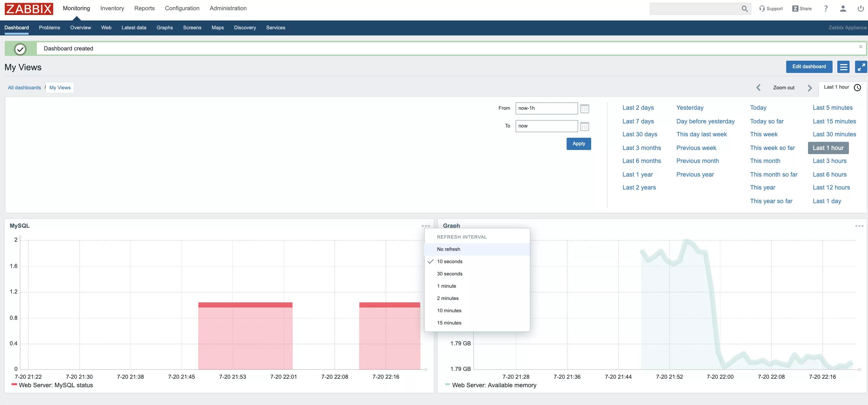Switch to the Latest data tab

pyautogui.click(x=134, y=28)
